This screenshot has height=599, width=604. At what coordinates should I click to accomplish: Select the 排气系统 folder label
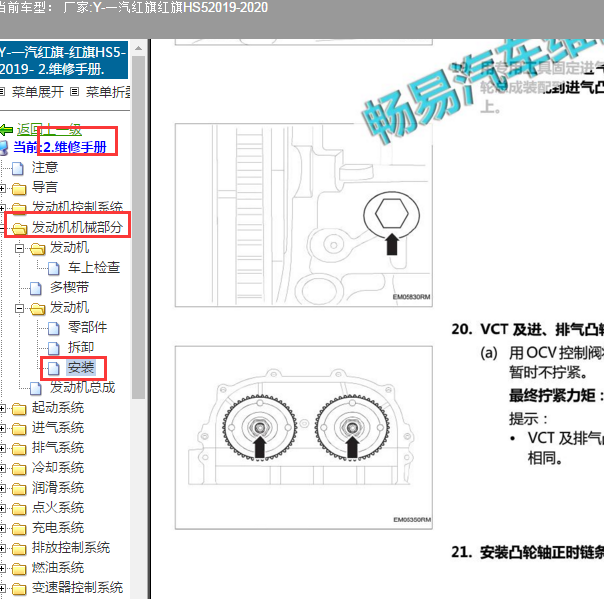58,448
